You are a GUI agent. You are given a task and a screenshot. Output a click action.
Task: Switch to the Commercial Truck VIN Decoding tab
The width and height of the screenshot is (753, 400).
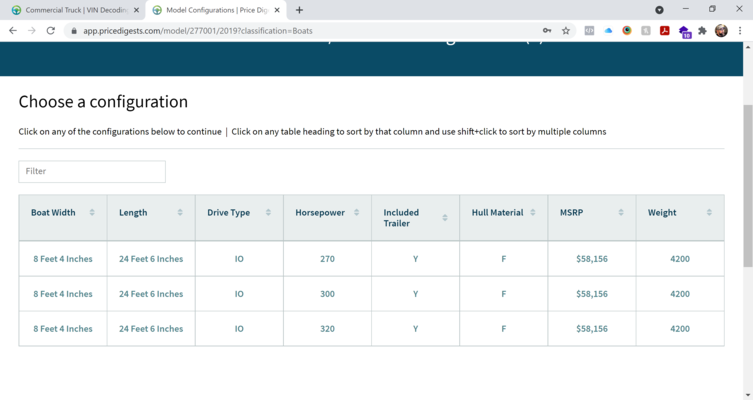70,10
